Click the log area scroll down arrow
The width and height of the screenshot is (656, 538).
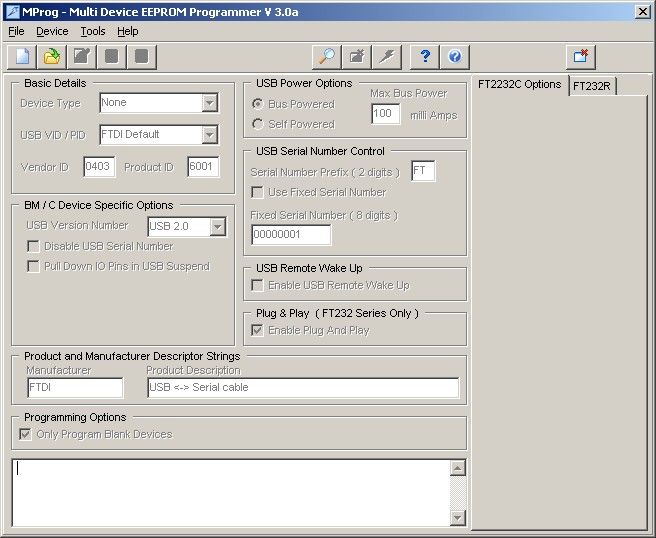(458, 517)
